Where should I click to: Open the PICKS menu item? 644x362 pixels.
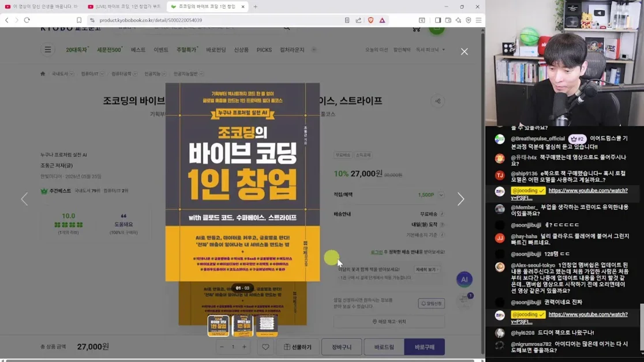[264, 50]
